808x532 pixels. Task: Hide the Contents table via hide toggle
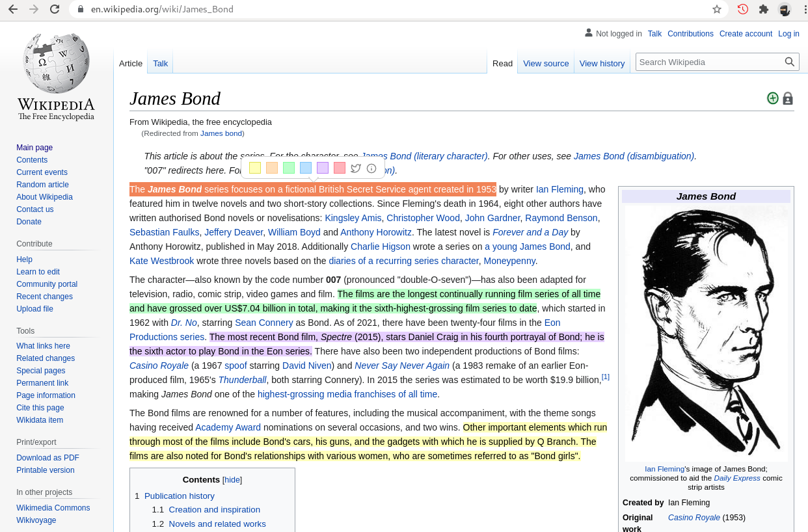232,480
